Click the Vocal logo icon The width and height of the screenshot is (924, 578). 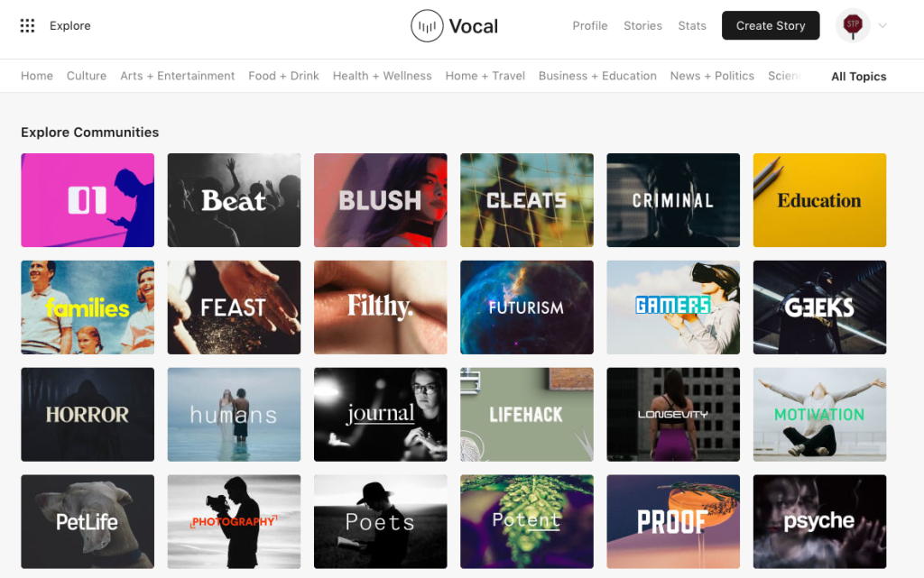(427, 26)
